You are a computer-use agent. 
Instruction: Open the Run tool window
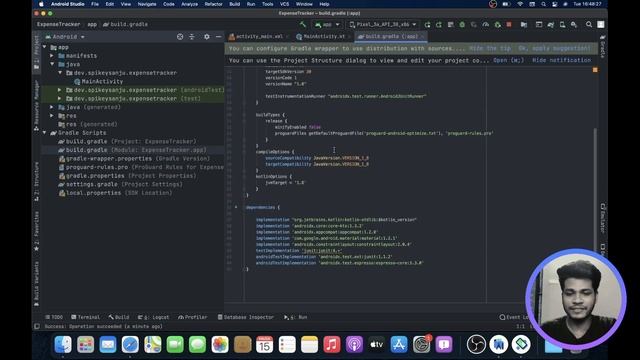click(x=296, y=317)
